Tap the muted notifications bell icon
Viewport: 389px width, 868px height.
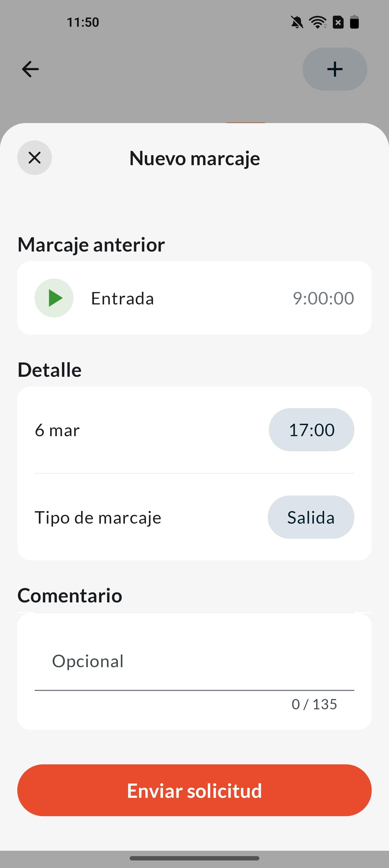[x=297, y=23]
